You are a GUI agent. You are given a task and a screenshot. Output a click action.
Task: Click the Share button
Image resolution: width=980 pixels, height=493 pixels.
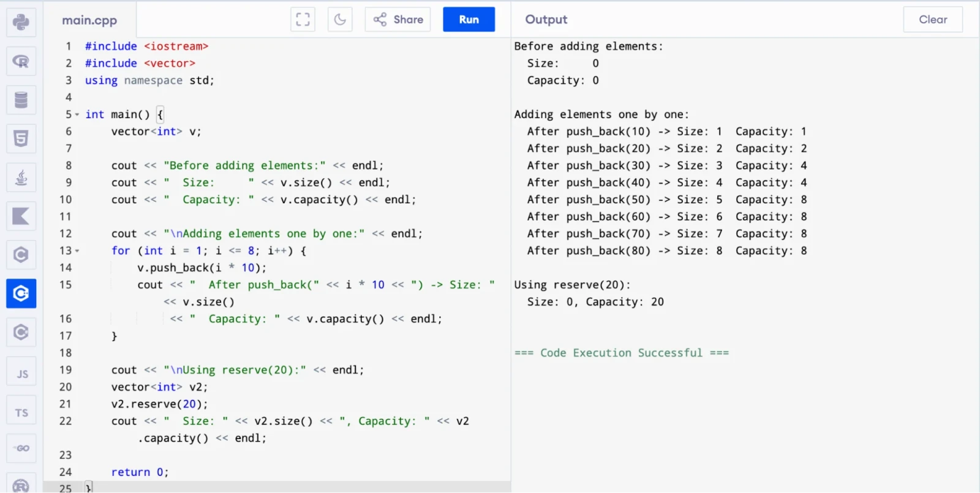tap(398, 20)
